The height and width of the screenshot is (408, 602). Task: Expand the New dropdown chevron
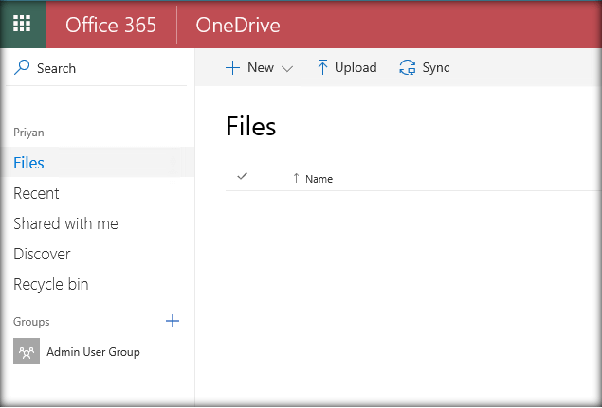(288, 69)
